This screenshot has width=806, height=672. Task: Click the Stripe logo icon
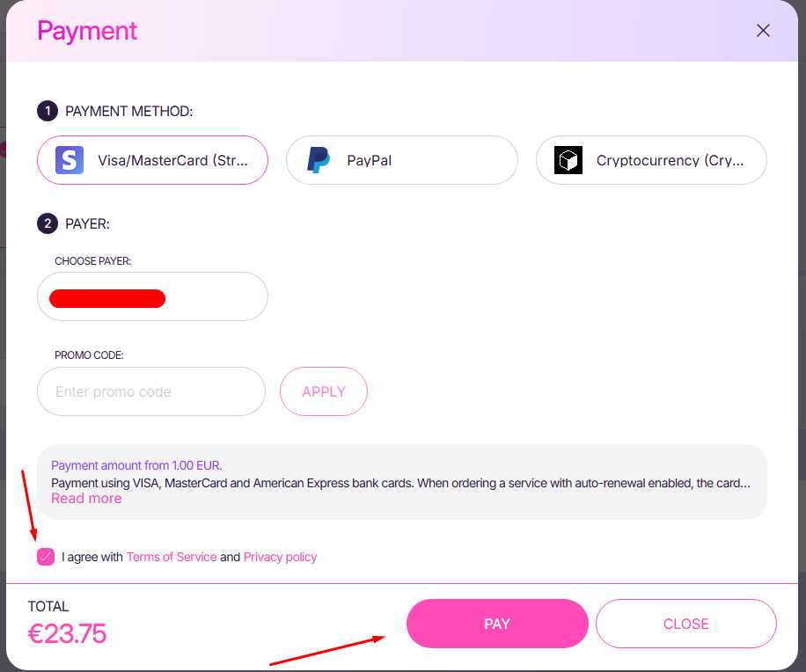click(70, 160)
